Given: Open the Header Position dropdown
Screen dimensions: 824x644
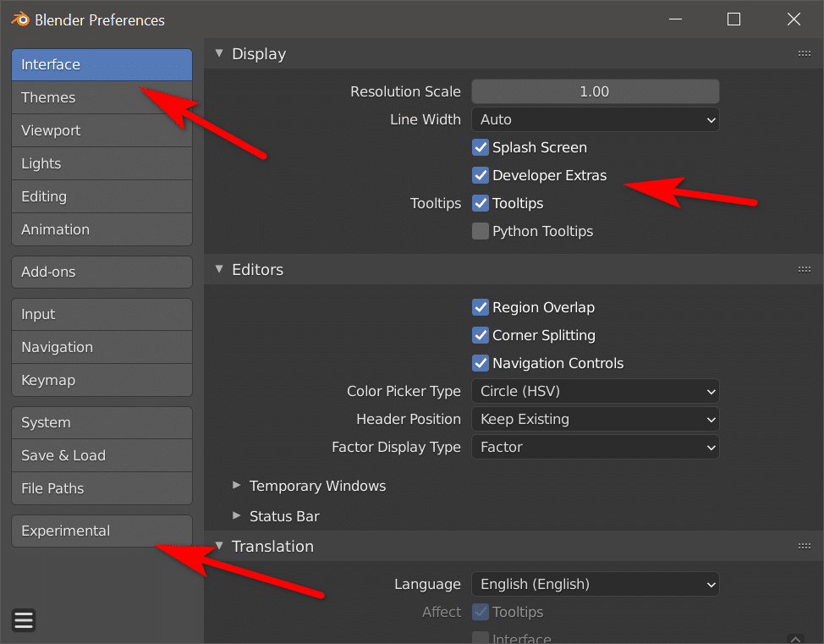Looking at the screenshot, I should [596, 419].
